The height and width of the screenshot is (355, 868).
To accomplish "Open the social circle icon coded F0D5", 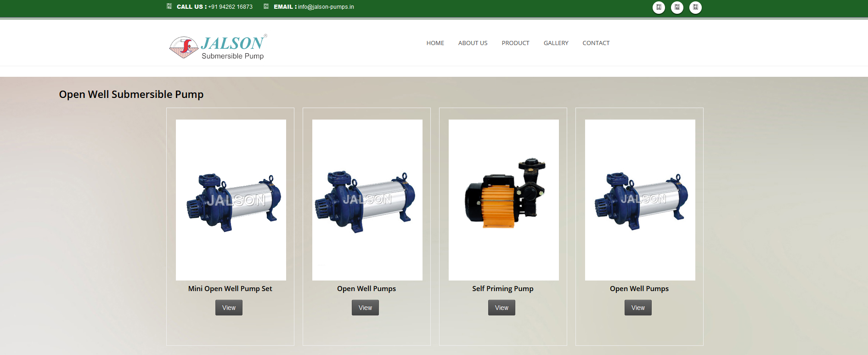I will pyautogui.click(x=659, y=7).
